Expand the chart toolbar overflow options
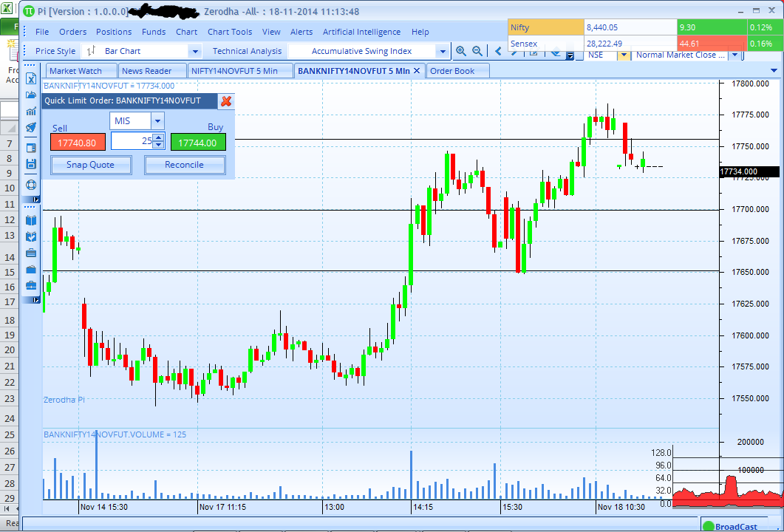The image size is (784, 532). 570,56
